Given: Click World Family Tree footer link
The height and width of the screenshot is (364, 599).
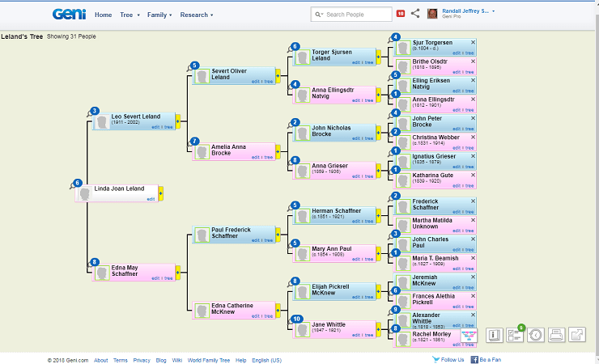Looking at the screenshot, I should (x=209, y=360).
